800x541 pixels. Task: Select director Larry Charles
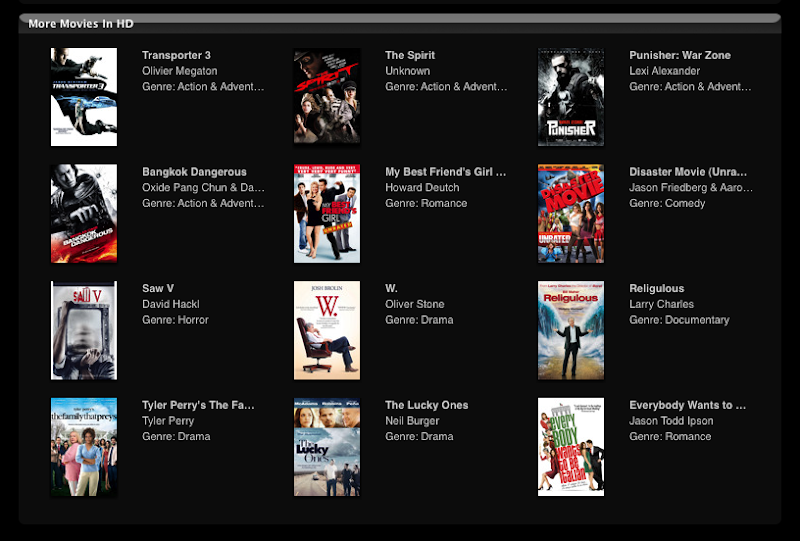click(x=661, y=304)
